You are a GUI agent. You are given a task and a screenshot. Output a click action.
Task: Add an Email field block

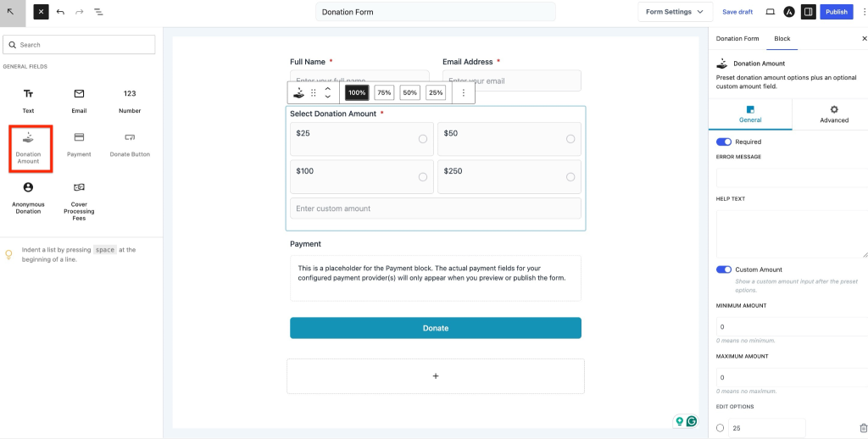[79, 101]
